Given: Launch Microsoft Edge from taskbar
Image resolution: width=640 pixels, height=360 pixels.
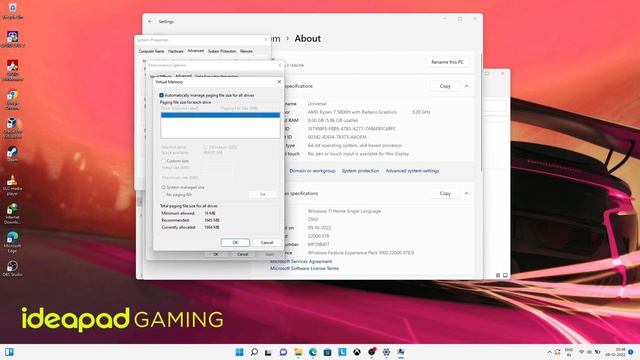Looking at the screenshot, I should point(313,352).
